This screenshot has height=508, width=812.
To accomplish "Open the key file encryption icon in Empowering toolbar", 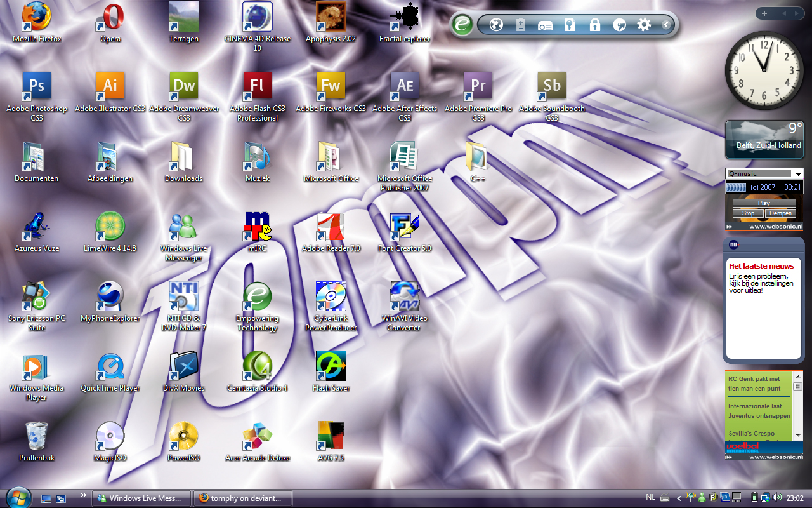I will (x=570, y=25).
